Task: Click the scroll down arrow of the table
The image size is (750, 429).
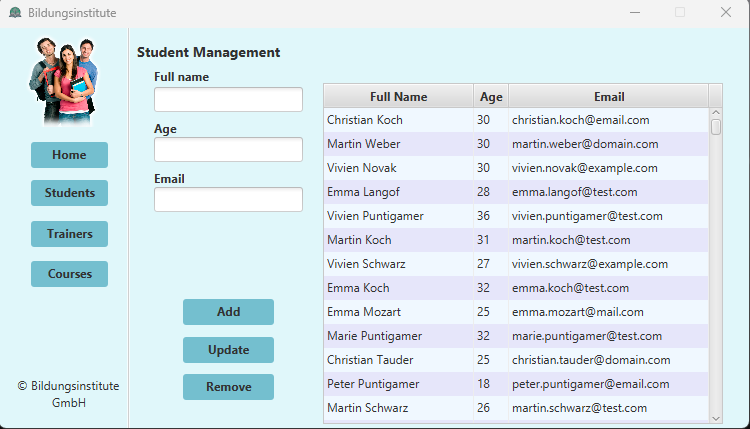Action: [715, 417]
